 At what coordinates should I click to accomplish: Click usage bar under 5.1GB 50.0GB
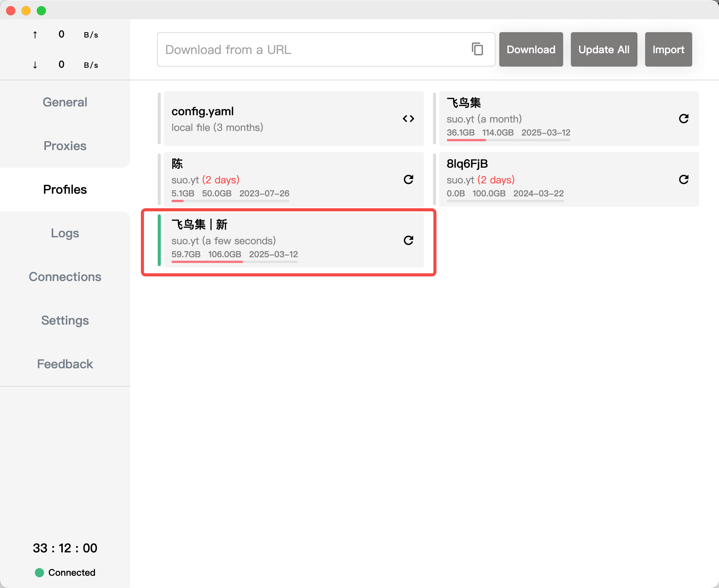click(x=230, y=201)
